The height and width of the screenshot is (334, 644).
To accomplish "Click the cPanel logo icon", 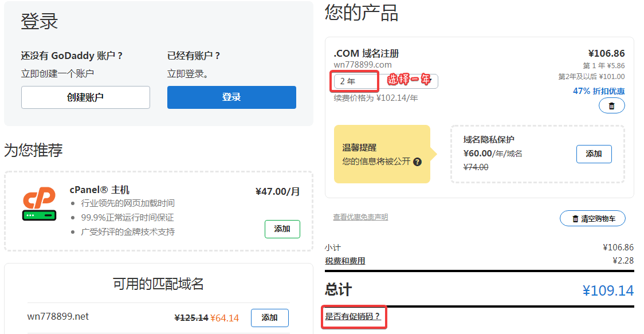I will (40, 204).
